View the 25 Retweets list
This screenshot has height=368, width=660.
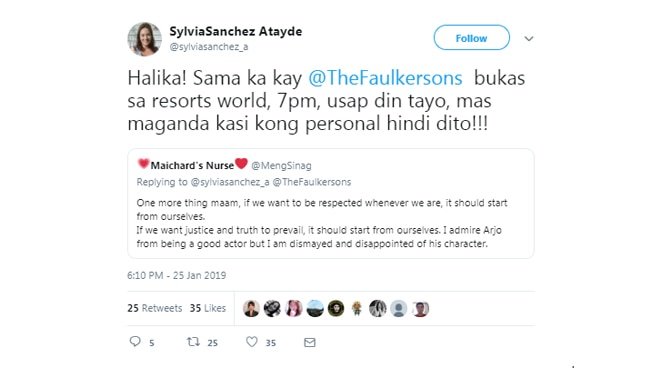(x=154, y=308)
